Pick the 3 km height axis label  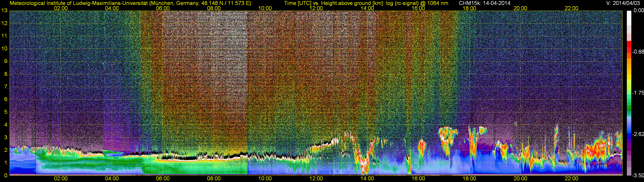point(6,137)
